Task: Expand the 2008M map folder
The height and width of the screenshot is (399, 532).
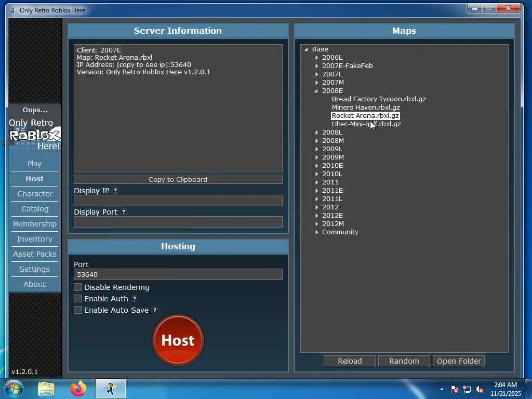Action: [316, 141]
